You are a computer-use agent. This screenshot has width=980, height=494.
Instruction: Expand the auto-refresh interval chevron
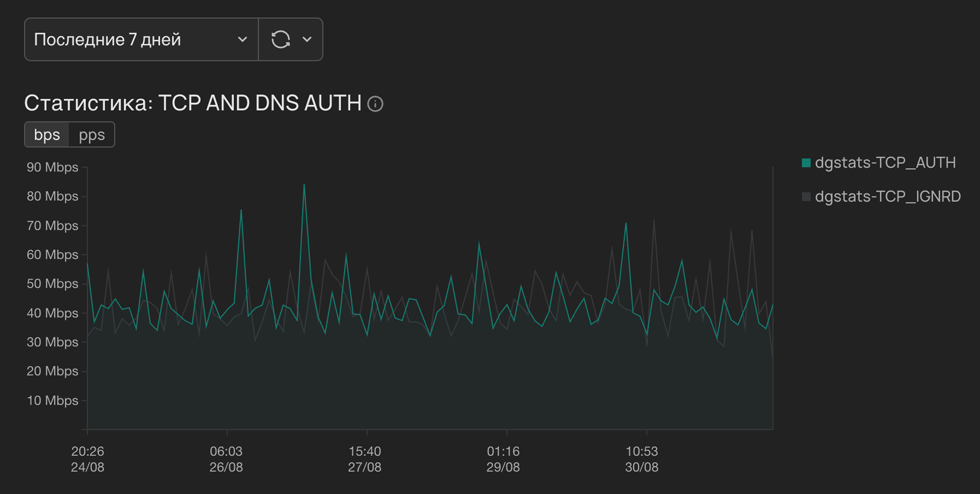tap(307, 39)
